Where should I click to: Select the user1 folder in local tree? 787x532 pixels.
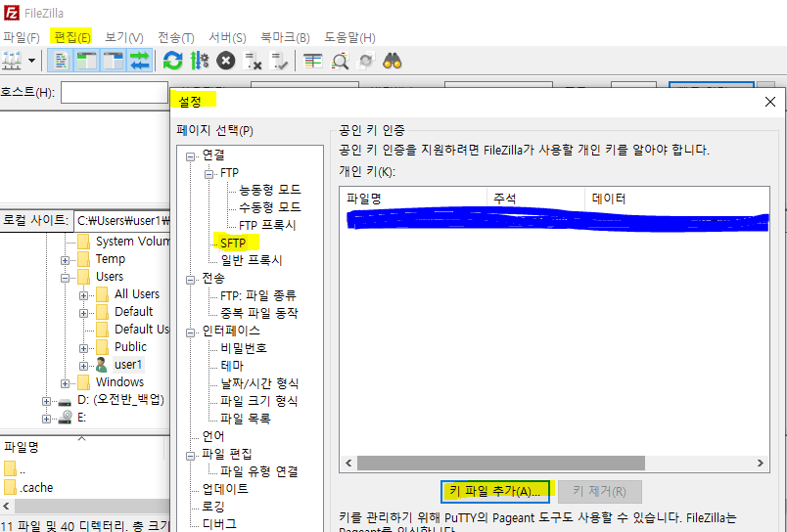[128, 365]
